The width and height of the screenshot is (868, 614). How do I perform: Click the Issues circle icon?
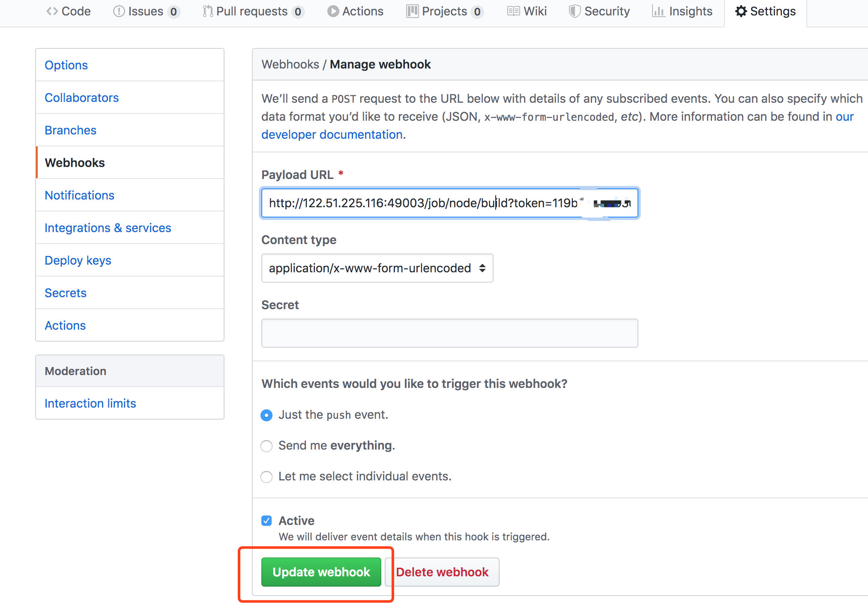click(x=119, y=12)
